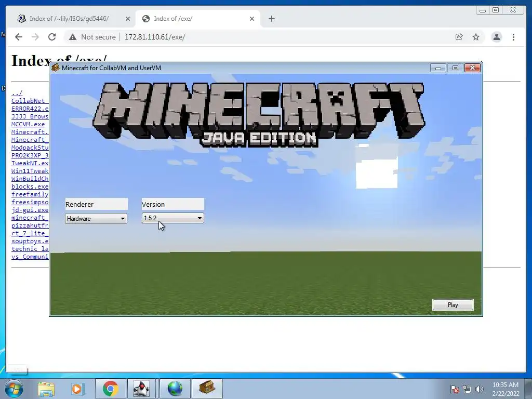Open a new Chrome tab
The image size is (532, 399).
pos(271,19)
